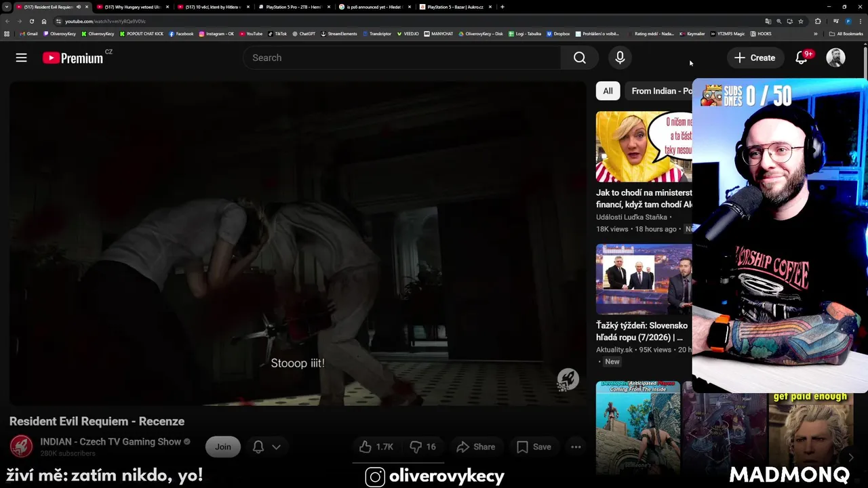The image size is (868, 488).
Task: Click in the YouTube search field
Action: coord(402,58)
